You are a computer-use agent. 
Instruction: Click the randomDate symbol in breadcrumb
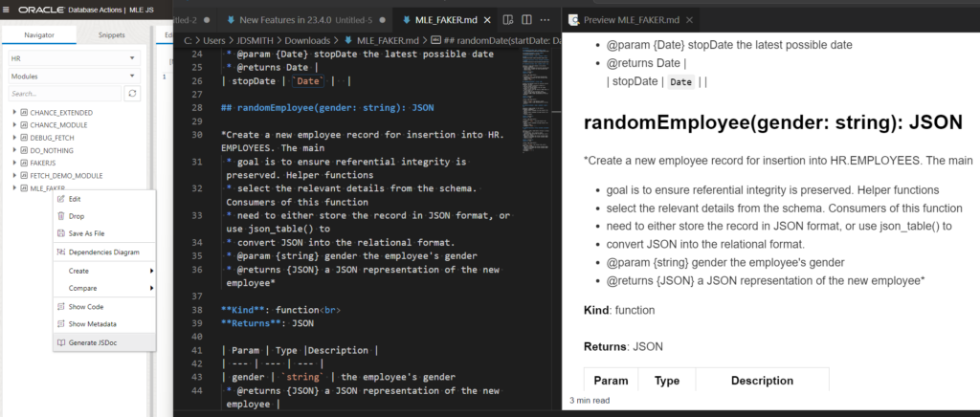(x=501, y=40)
